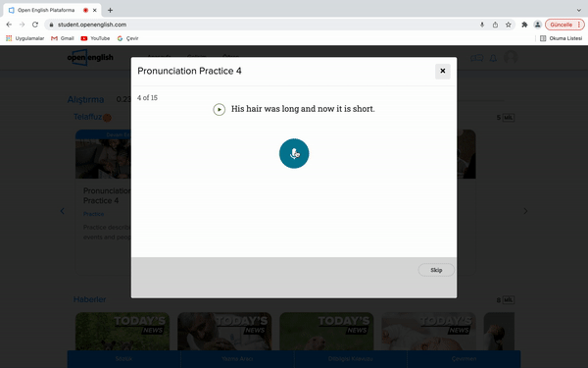Image resolution: width=588 pixels, height=368 pixels.
Task: Click the Practice link on the card
Action: pos(93,214)
